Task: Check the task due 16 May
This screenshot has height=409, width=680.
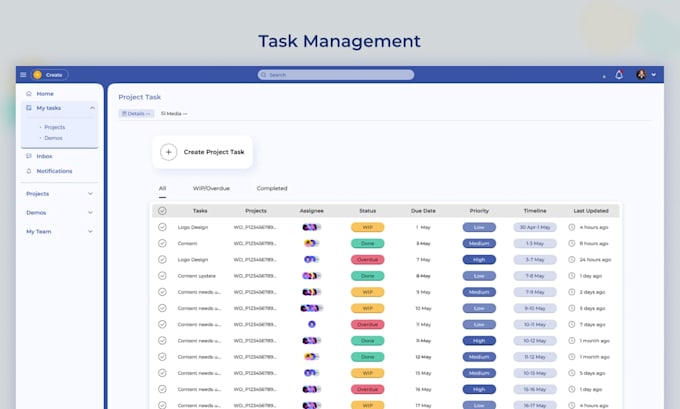Action: (x=162, y=389)
